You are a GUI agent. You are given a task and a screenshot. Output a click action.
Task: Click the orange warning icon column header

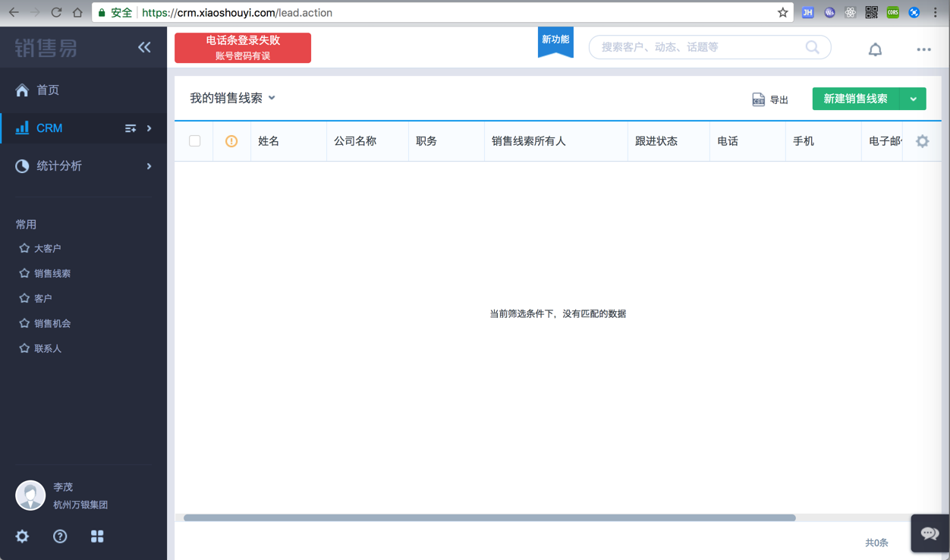pos(231,141)
